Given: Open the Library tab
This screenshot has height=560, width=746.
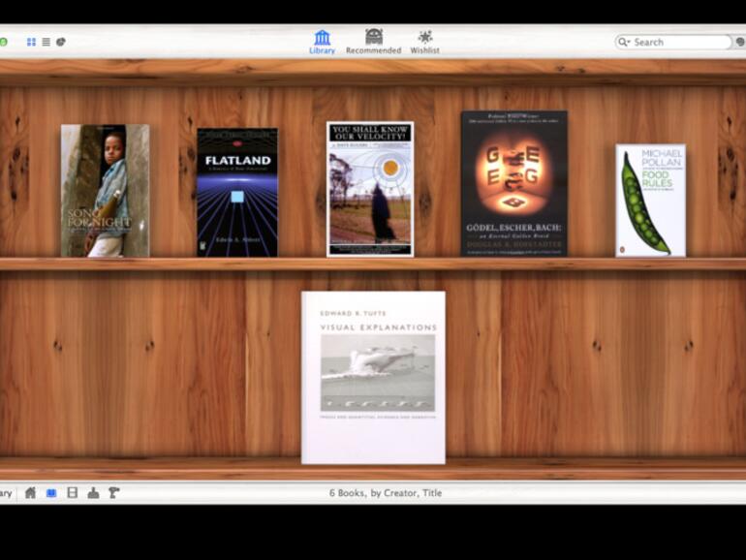Looking at the screenshot, I should (x=322, y=42).
